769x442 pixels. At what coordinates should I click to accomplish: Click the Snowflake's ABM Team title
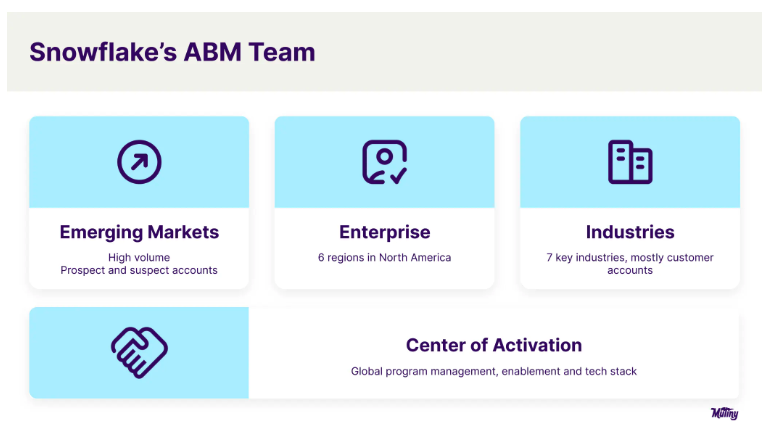(x=172, y=52)
